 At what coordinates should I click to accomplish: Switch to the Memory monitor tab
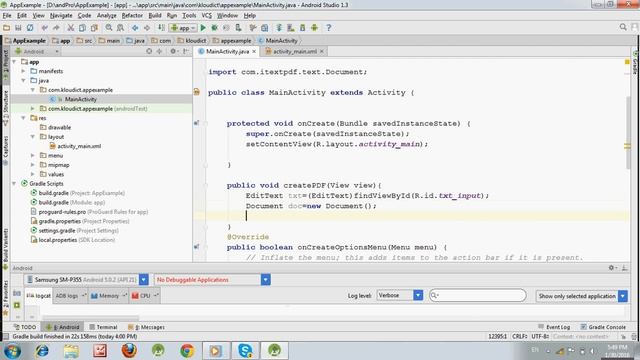108,296
